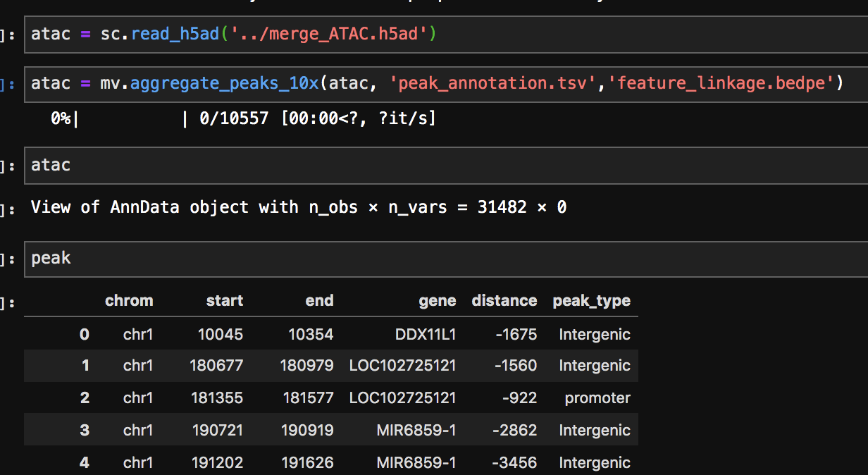This screenshot has height=475, width=868.
Task: Select start value '190721'
Action: [x=216, y=430]
